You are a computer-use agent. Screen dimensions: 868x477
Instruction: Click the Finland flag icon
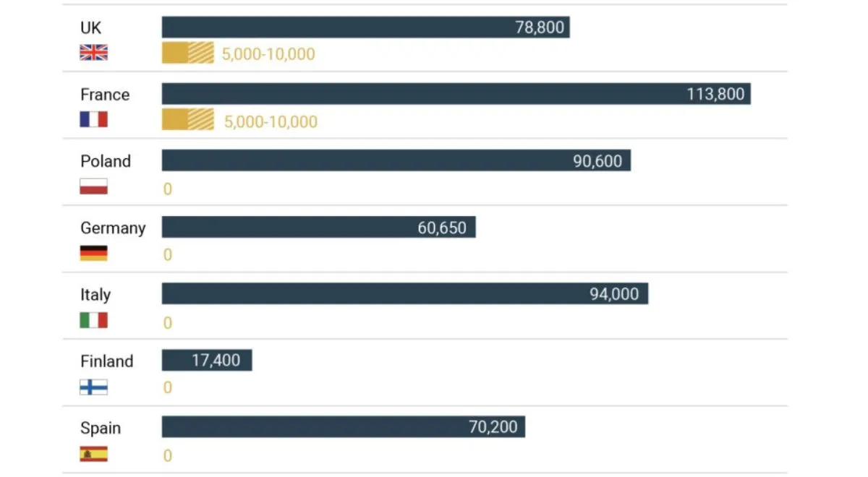(93, 387)
